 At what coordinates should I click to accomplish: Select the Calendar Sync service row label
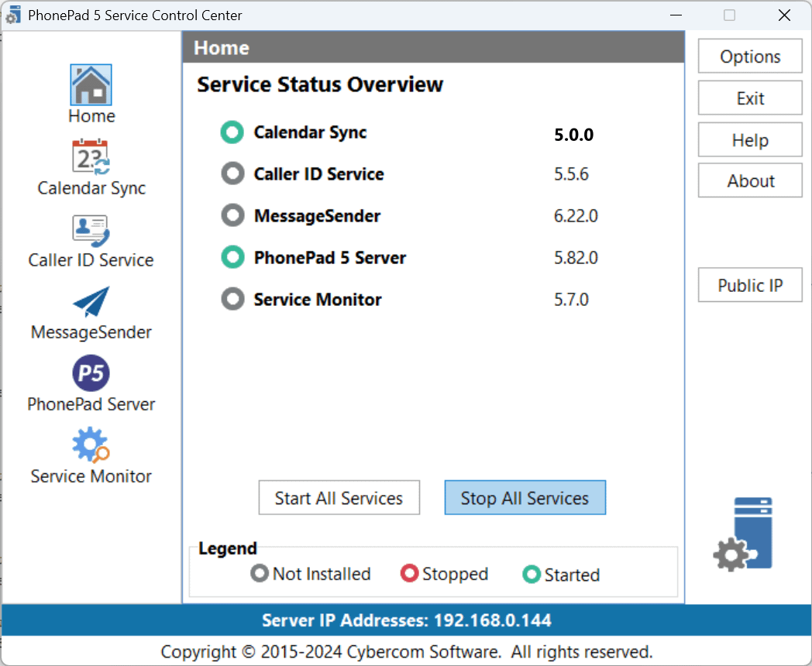click(310, 132)
